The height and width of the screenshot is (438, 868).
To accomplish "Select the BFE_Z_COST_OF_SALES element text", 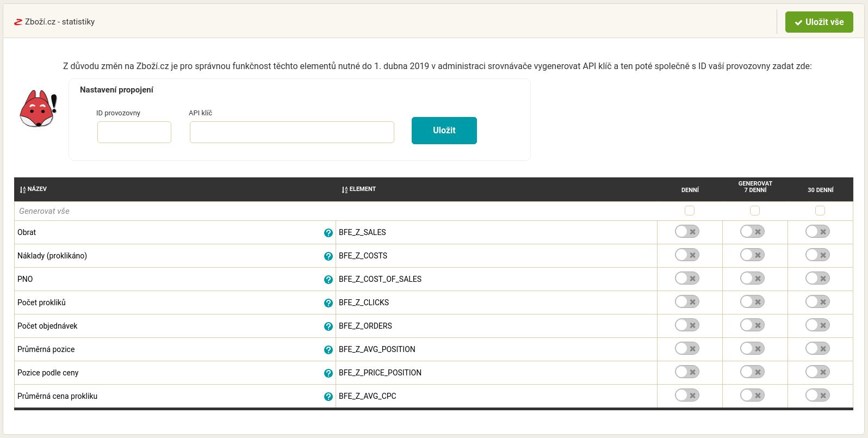I will (x=380, y=279).
